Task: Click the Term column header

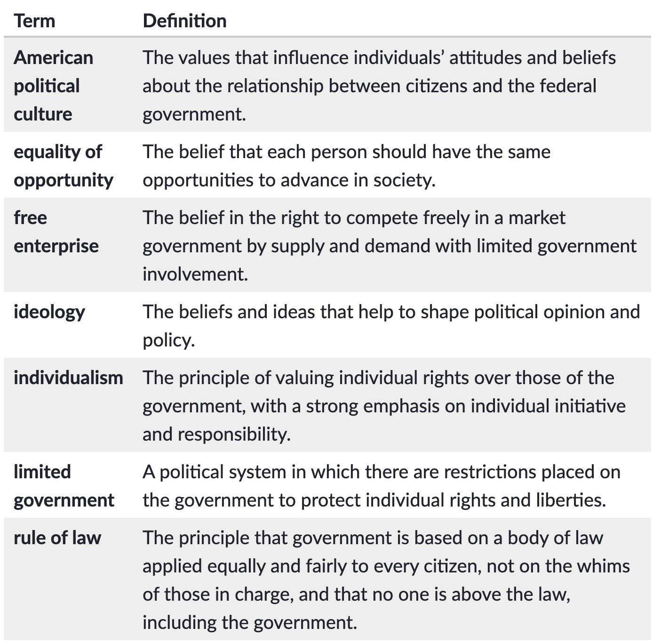Action: [x=34, y=21]
